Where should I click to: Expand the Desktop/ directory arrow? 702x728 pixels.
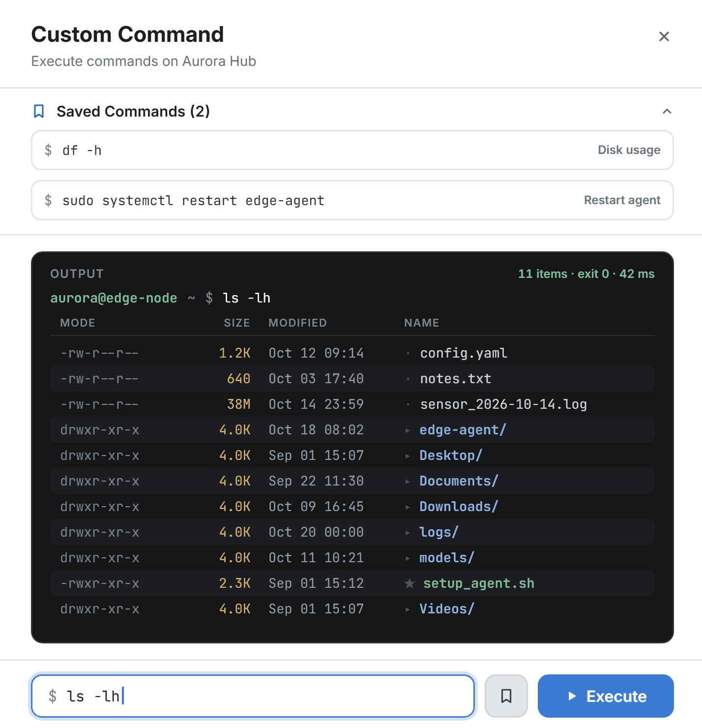coord(408,456)
